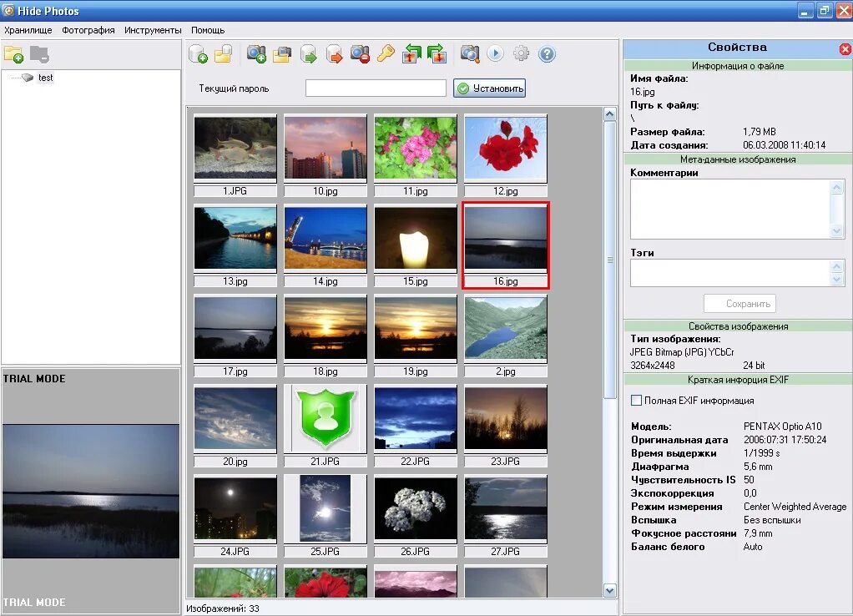853x616 pixels.
Task: Open the Инструменты menu
Action: 153,30
